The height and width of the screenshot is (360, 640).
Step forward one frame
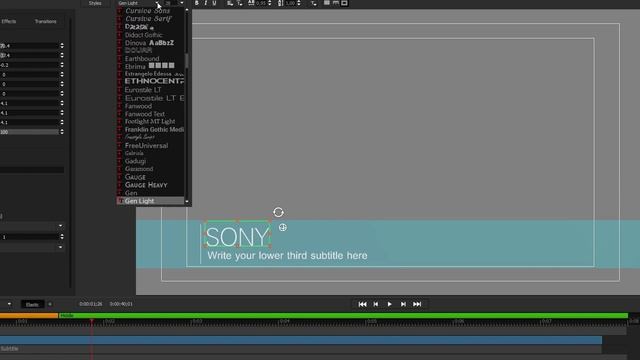click(403, 304)
